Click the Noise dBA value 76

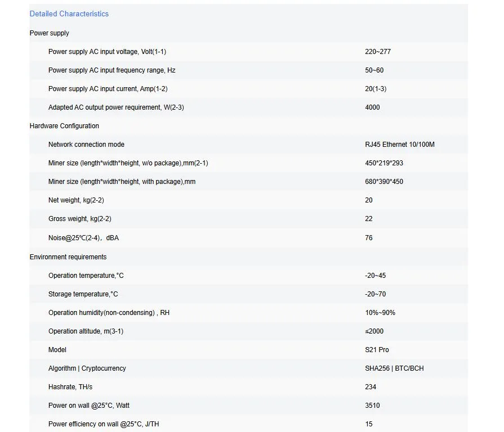pyautogui.click(x=369, y=238)
